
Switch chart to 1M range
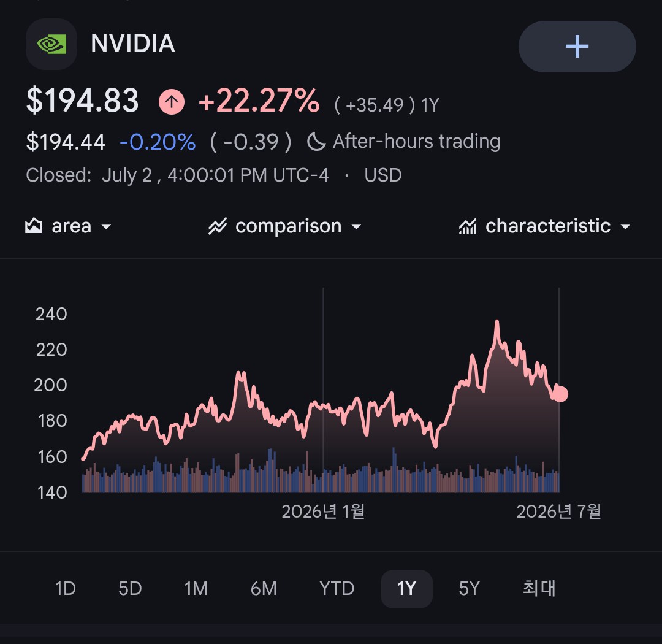[x=196, y=589]
